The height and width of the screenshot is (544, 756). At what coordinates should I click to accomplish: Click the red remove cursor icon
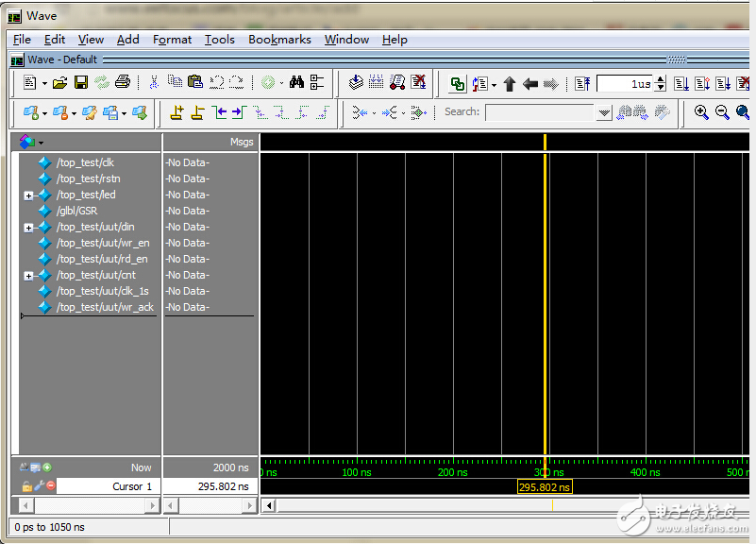[x=50, y=486]
